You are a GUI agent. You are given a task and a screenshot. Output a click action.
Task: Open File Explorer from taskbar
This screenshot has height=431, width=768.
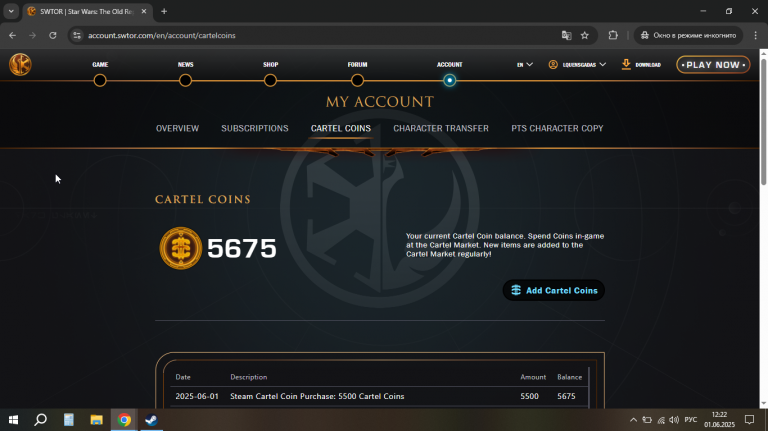click(x=96, y=420)
